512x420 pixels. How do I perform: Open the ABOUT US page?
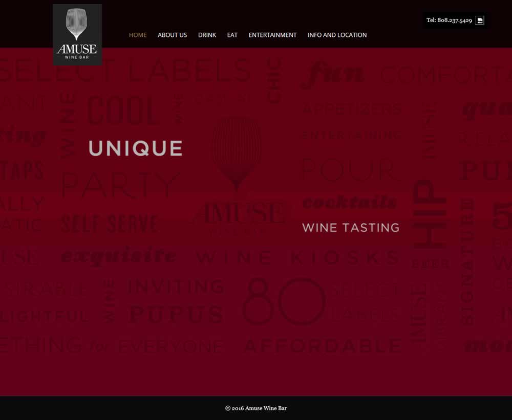pos(173,35)
